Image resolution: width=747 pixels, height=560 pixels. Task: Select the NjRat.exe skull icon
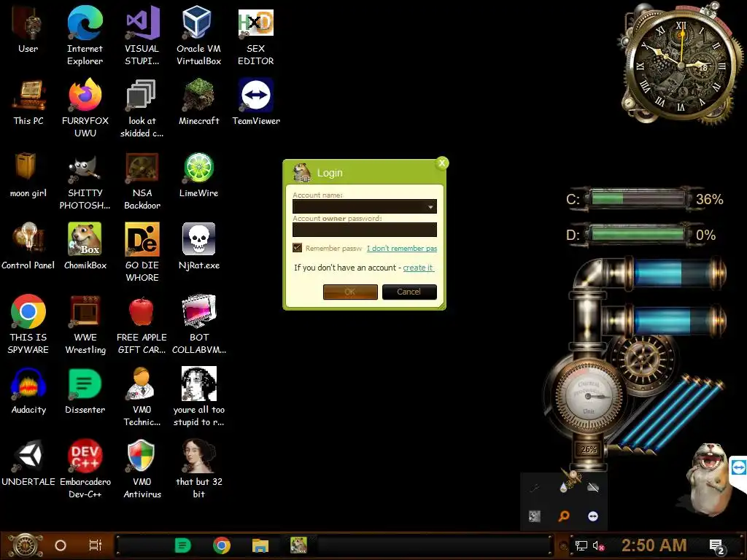[198, 246]
